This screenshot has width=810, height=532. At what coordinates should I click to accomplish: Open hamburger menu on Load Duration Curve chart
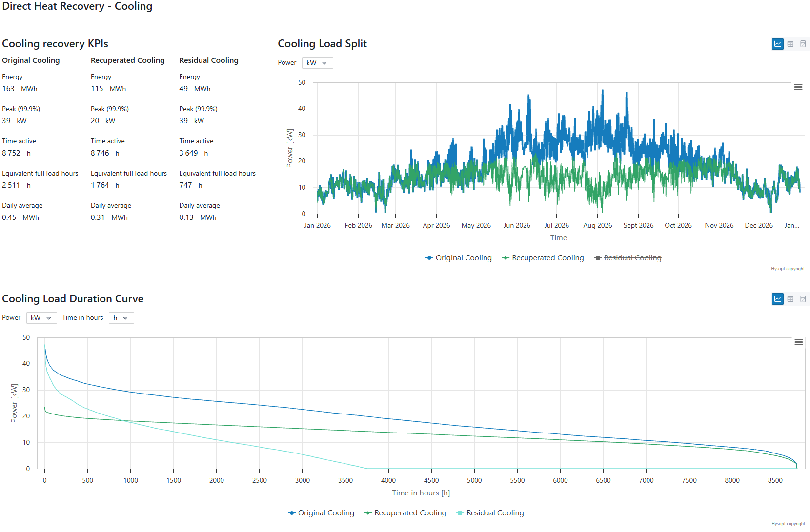[798, 342]
